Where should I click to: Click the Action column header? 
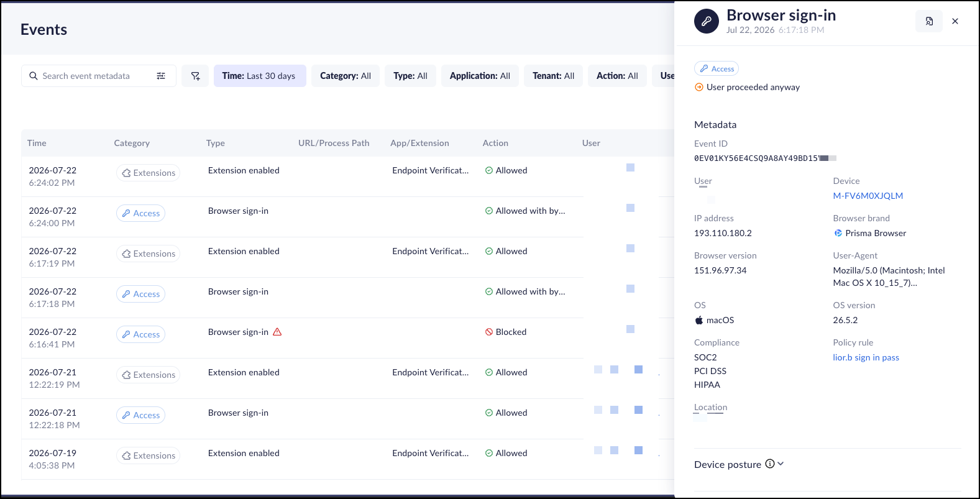[x=495, y=143]
